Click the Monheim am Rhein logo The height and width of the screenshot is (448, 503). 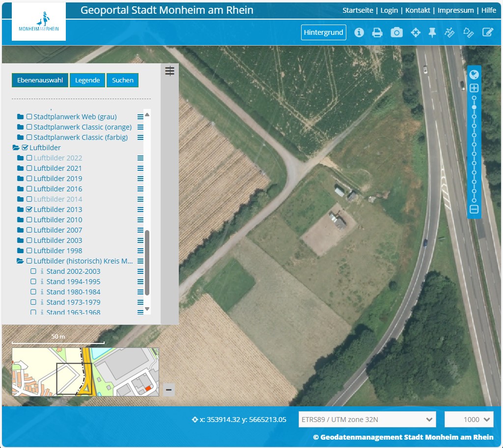(39, 22)
